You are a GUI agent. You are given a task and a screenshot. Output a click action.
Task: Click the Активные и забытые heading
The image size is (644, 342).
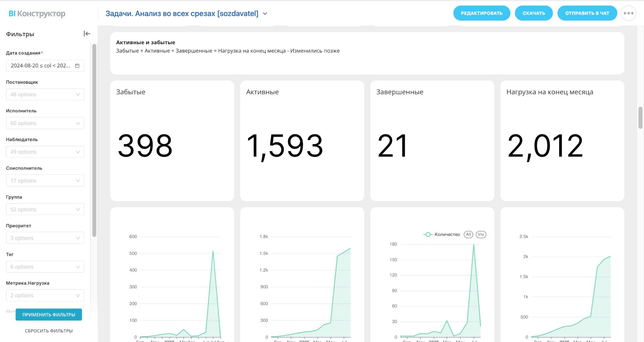coord(146,42)
